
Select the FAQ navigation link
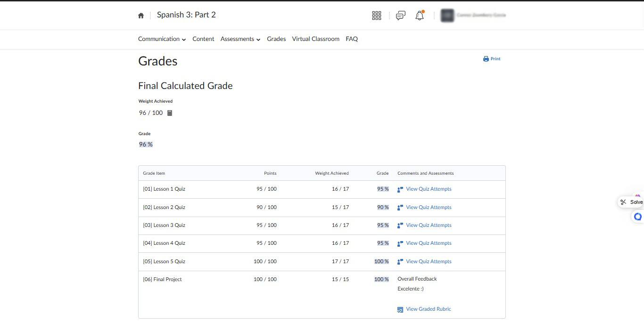(x=352, y=39)
